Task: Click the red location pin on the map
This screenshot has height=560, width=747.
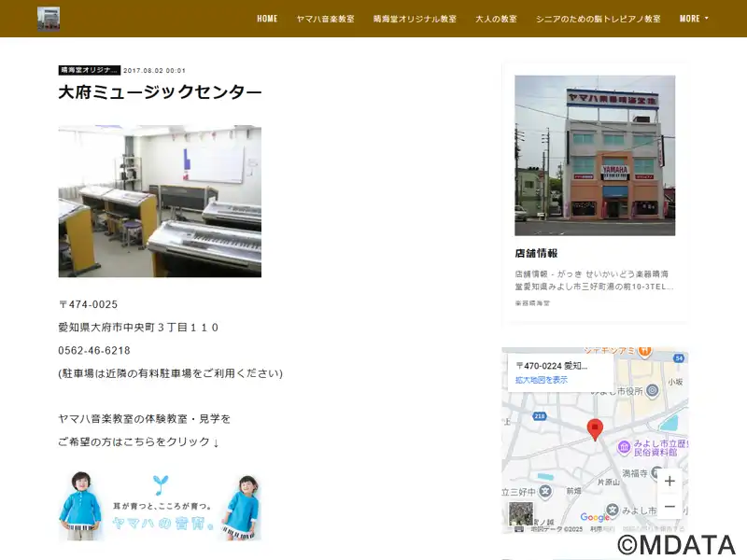Action: point(595,429)
